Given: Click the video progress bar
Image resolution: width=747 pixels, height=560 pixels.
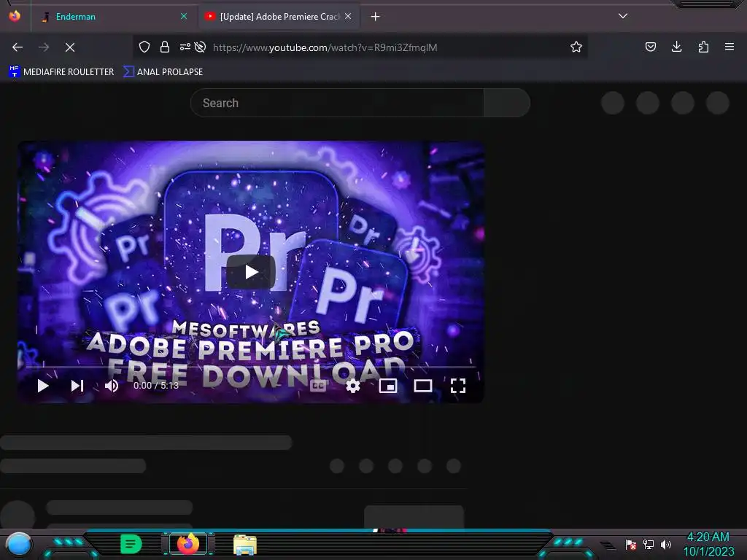Looking at the screenshot, I should tap(251, 367).
